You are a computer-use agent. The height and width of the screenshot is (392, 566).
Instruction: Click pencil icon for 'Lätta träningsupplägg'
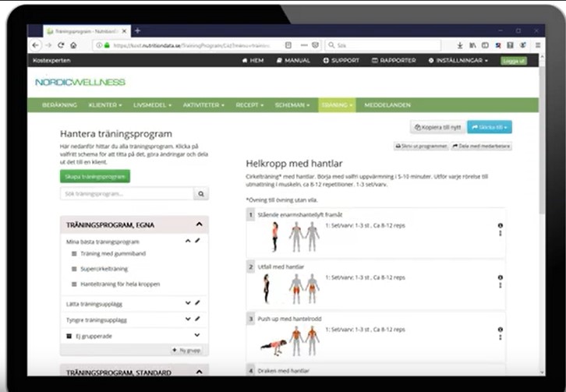click(x=197, y=302)
